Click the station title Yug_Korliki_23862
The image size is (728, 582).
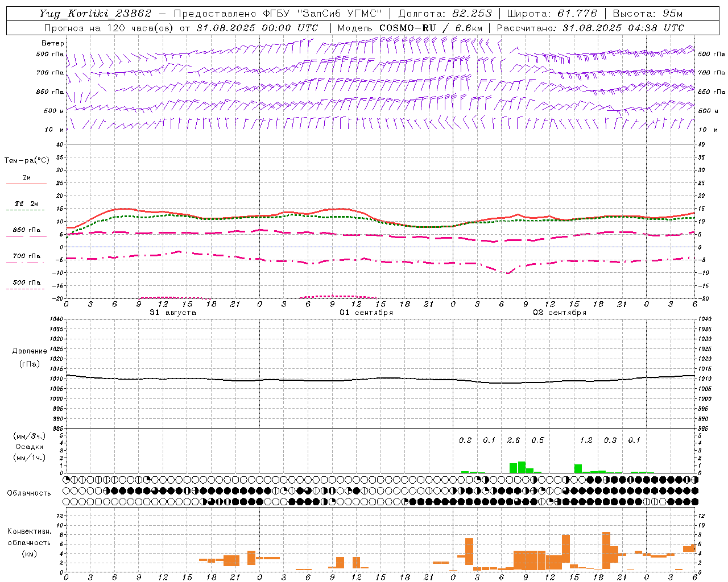point(96,14)
